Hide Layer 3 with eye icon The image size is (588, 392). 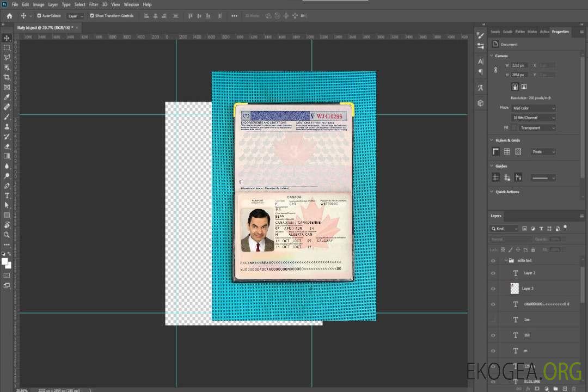[x=493, y=289]
